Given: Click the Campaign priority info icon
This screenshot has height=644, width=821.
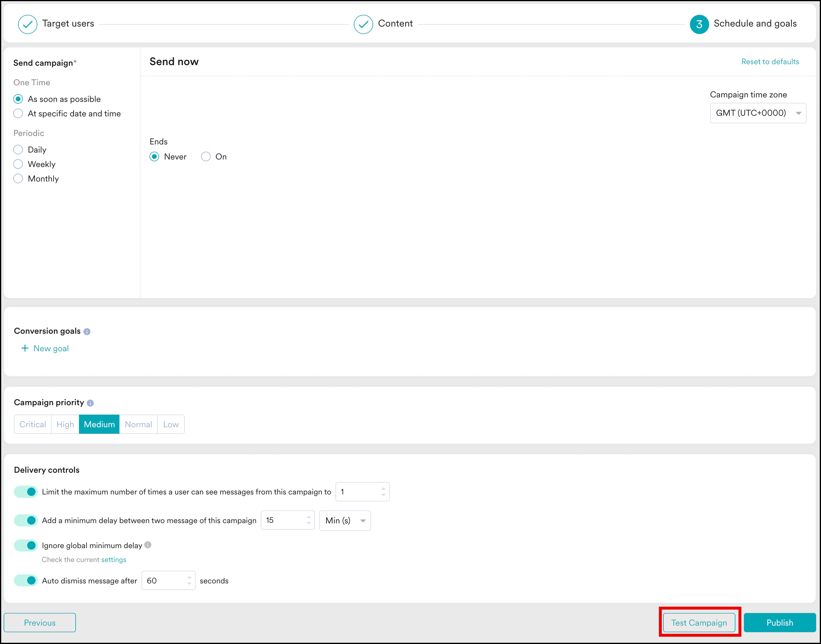Looking at the screenshot, I should (90, 403).
